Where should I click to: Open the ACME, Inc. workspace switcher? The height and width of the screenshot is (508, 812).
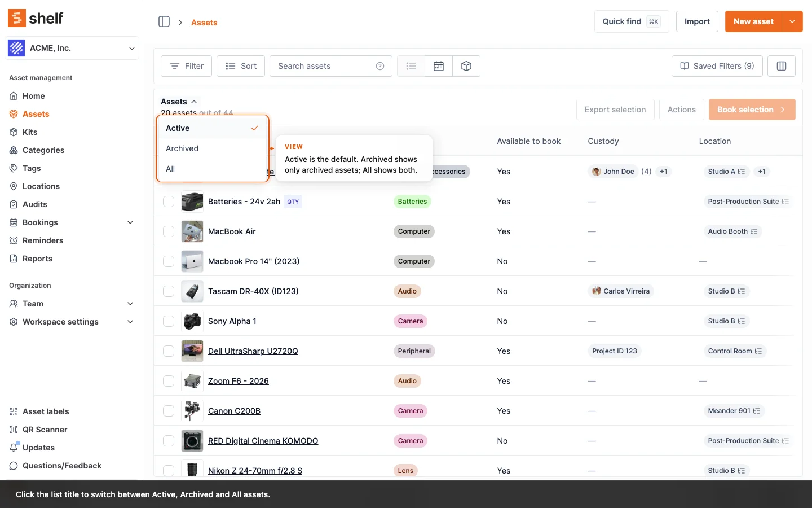click(72, 48)
